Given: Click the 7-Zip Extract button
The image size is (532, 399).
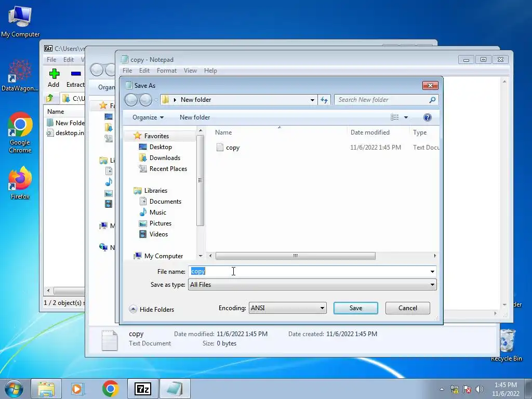Looking at the screenshot, I should click(75, 78).
